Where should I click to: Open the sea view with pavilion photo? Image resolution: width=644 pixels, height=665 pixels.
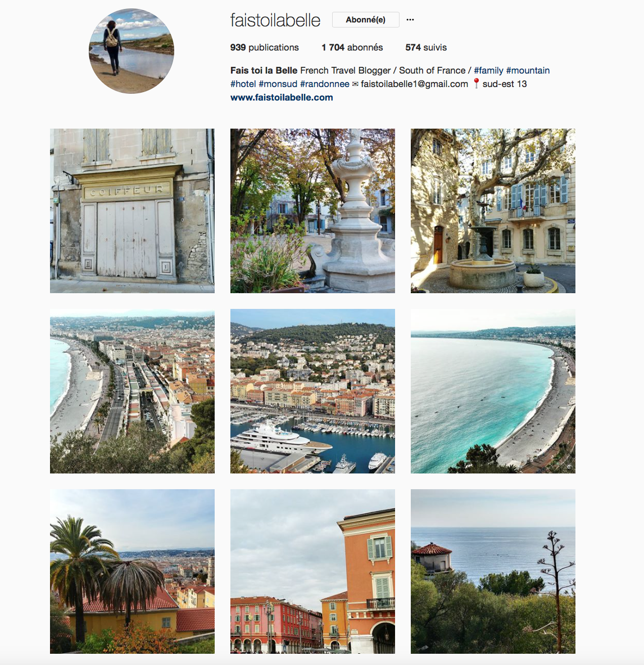(x=493, y=571)
